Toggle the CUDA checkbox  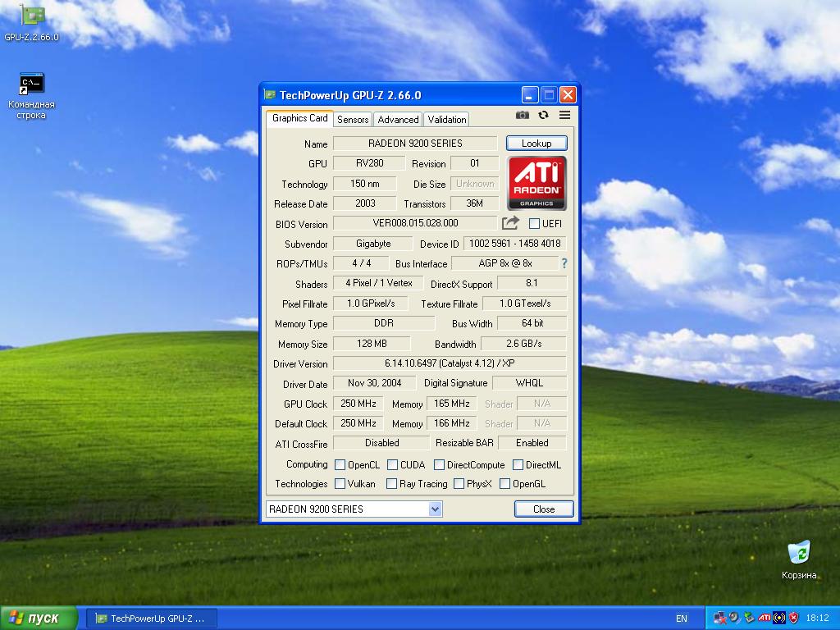pyautogui.click(x=392, y=464)
